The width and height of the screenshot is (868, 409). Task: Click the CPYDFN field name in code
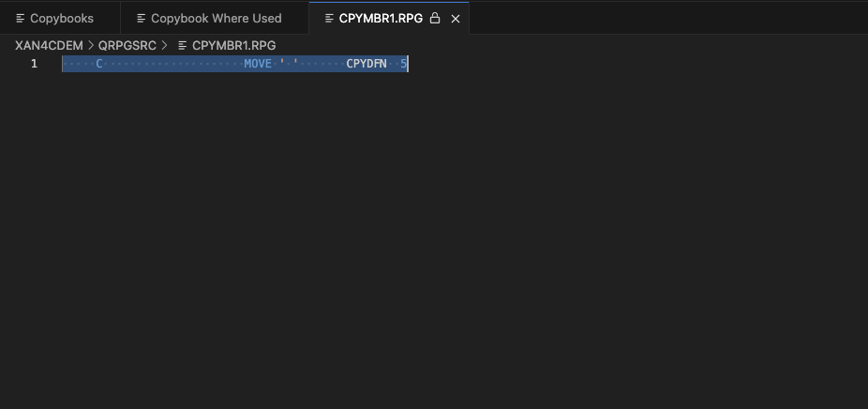tap(367, 64)
